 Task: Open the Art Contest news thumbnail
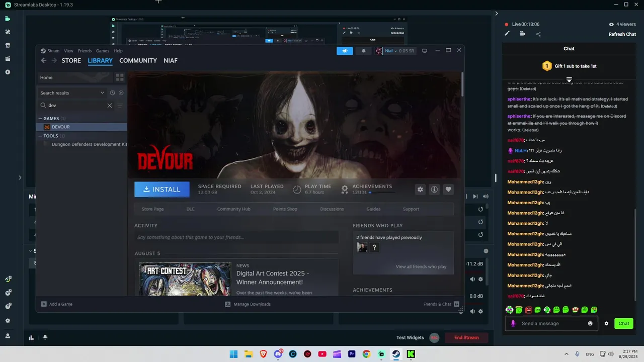185,279
